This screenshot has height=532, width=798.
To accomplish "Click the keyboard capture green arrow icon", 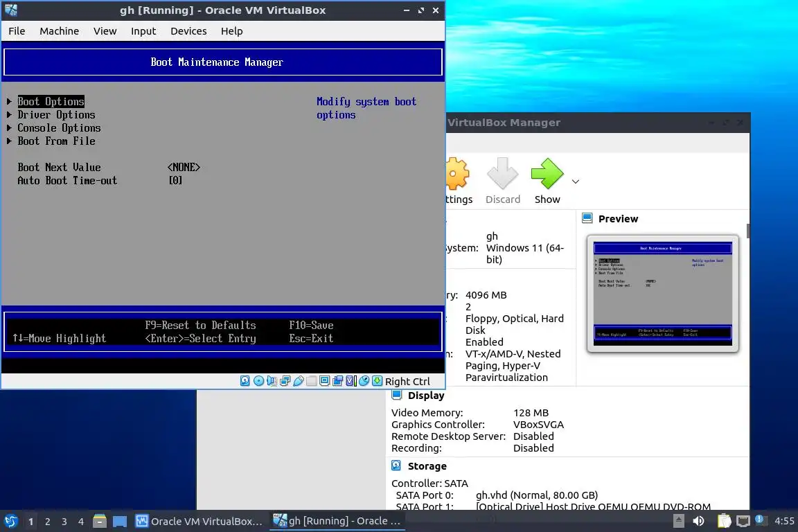I will 377,381.
